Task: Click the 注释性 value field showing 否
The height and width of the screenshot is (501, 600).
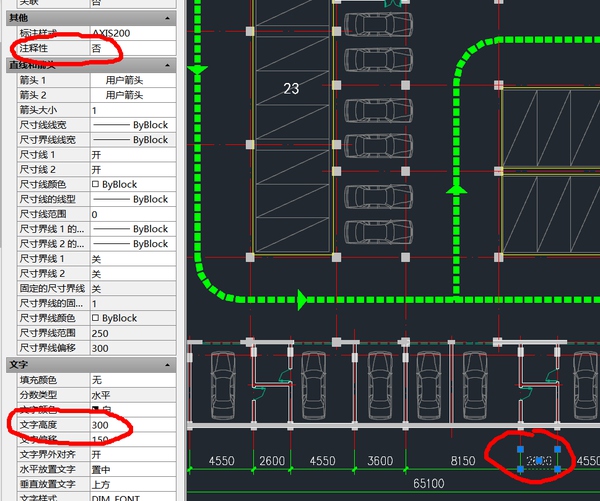Action: (130, 49)
